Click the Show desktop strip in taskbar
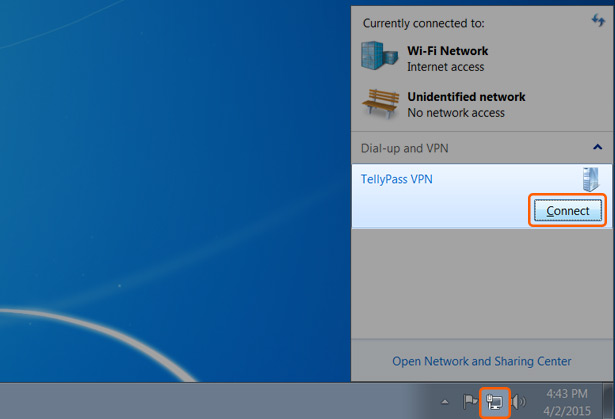The height and width of the screenshot is (419, 615). [x=609, y=401]
